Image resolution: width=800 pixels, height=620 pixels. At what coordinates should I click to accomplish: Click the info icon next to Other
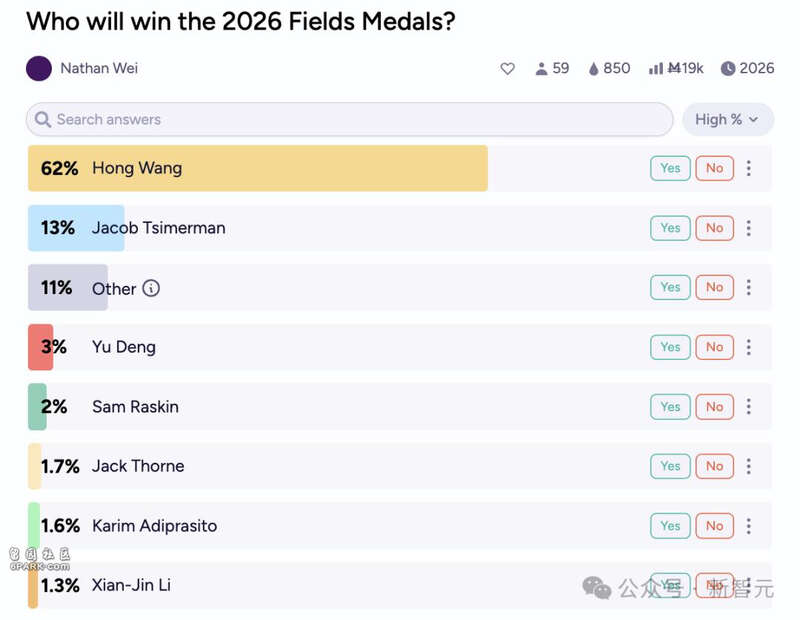pos(151,288)
